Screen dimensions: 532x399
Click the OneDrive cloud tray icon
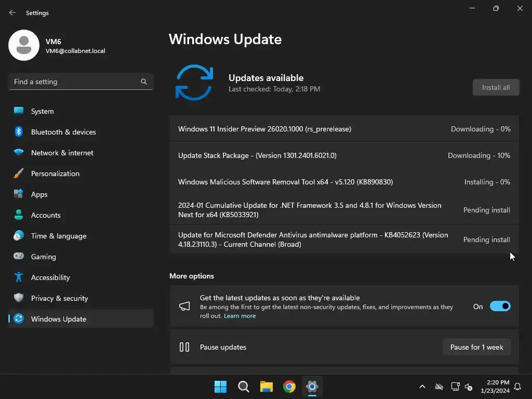(x=439, y=387)
